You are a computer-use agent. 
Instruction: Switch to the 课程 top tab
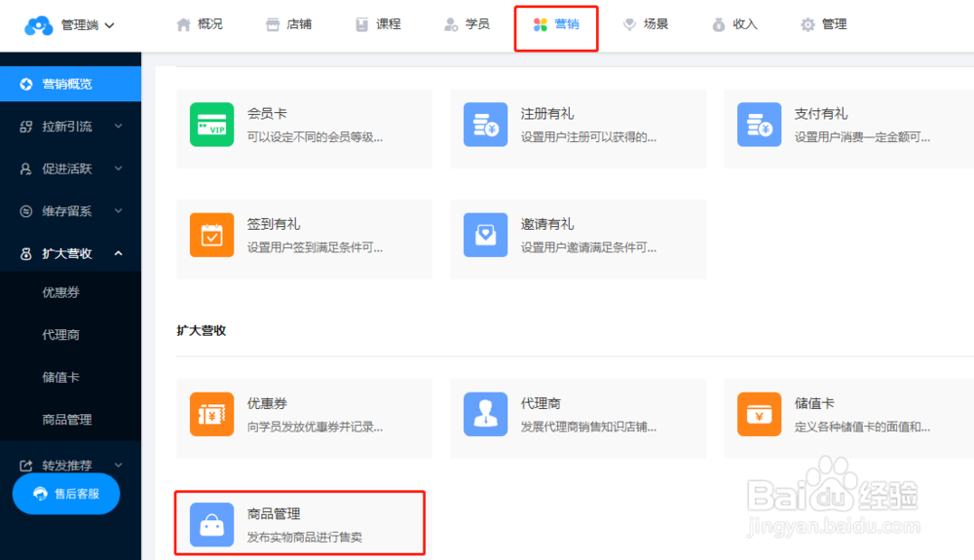click(x=378, y=24)
